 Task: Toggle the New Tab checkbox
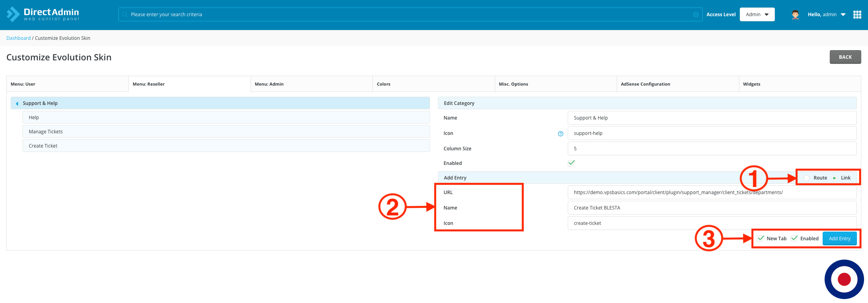(761, 238)
